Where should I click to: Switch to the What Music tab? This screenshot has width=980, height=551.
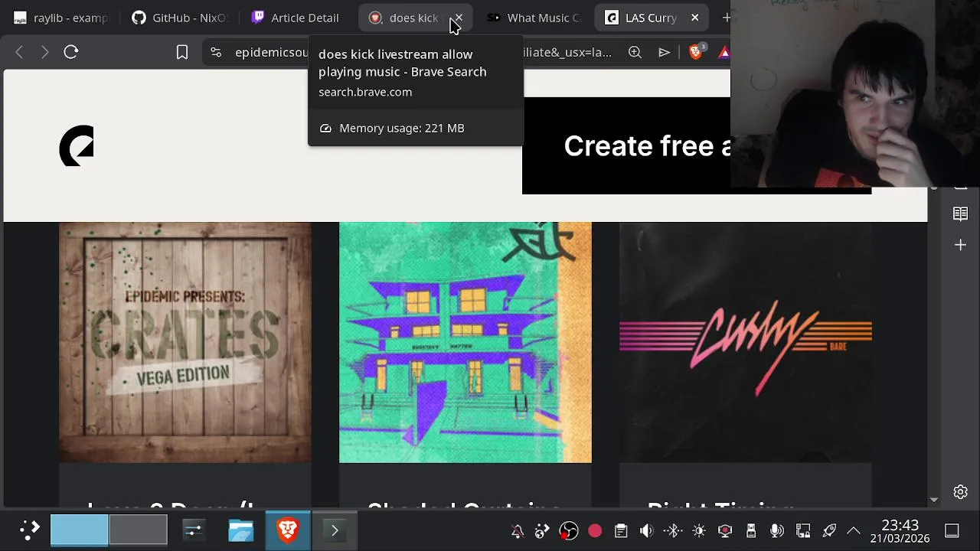coord(536,18)
